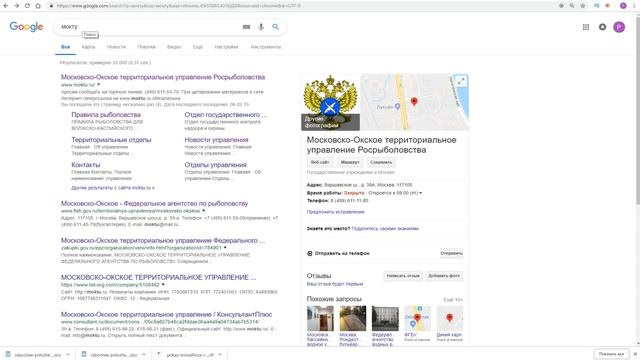
Task: Expand the map with the fullscreen icon
Action: tap(461, 81)
